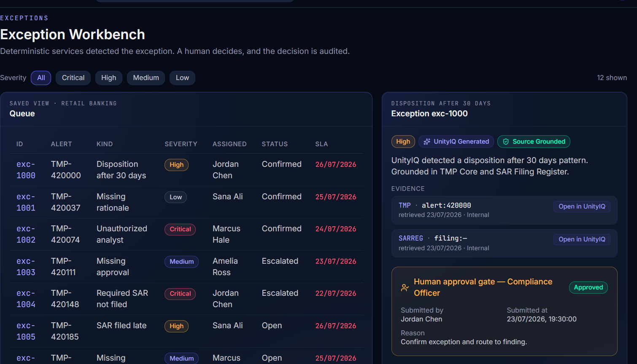Open SARREG filing evidence in UnityIQ
The image size is (637, 364).
582,239
